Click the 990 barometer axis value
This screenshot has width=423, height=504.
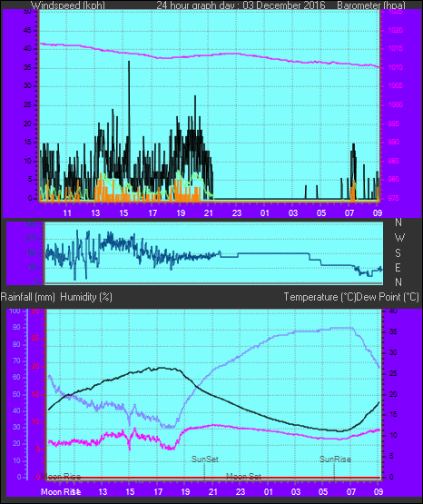tap(394, 142)
